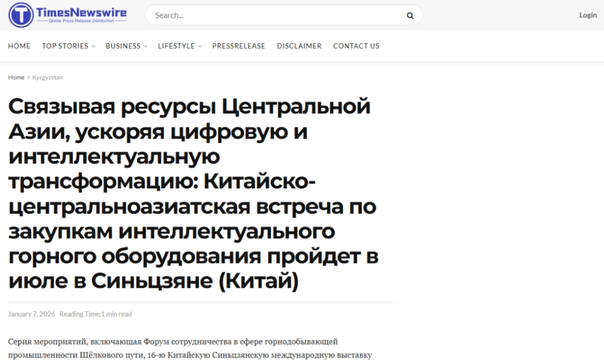The image size is (604, 364).
Task: Click the Kyrgyzstan breadcrumb category
Action: pos(48,78)
